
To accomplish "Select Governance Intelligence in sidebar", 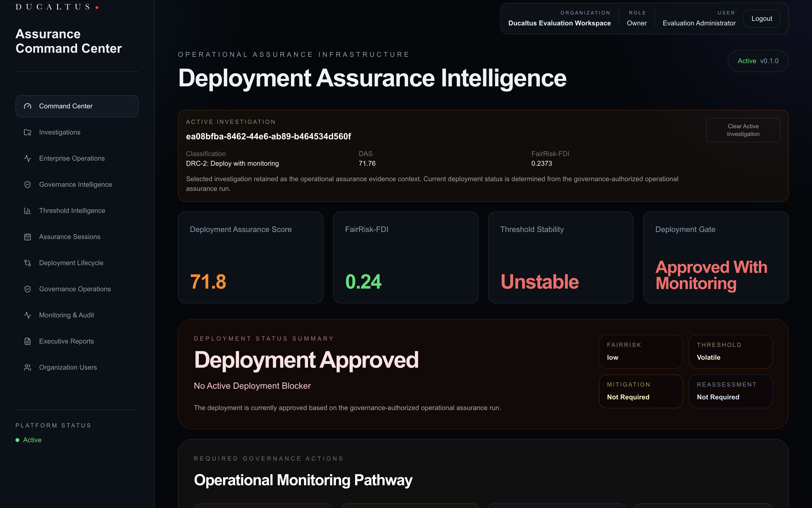I will pos(77,184).
